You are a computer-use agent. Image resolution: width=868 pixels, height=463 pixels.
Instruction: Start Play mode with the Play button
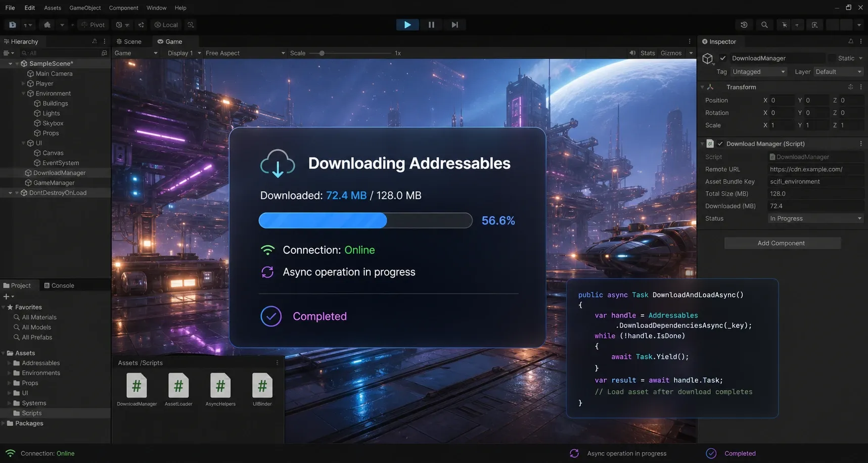[x=407, y=25]
